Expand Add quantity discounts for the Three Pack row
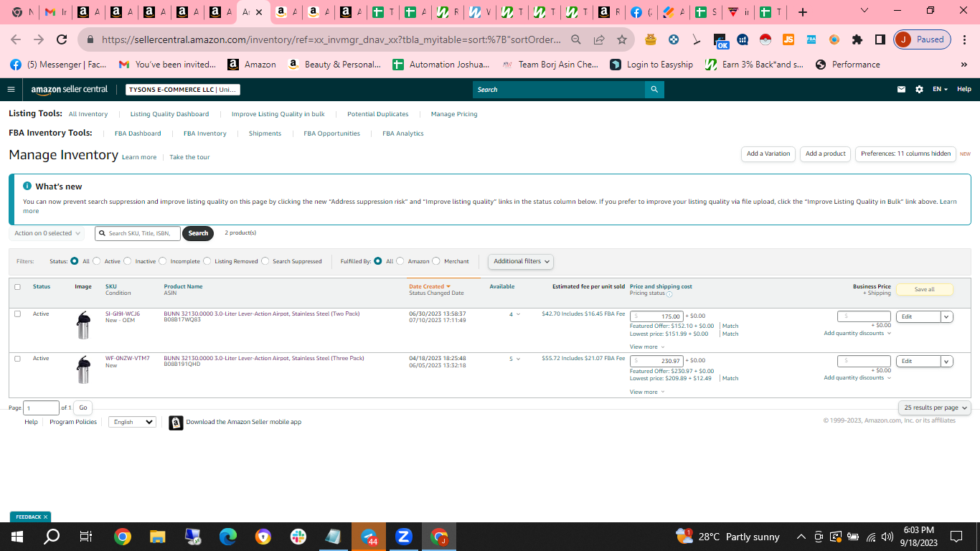This screenshot has height=551, width=980. [x=857, y=378]
